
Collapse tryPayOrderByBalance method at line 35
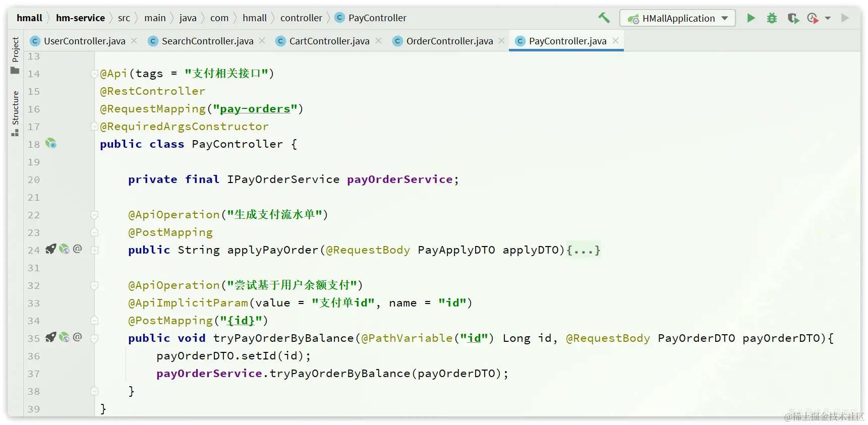[x=94, y=338]
